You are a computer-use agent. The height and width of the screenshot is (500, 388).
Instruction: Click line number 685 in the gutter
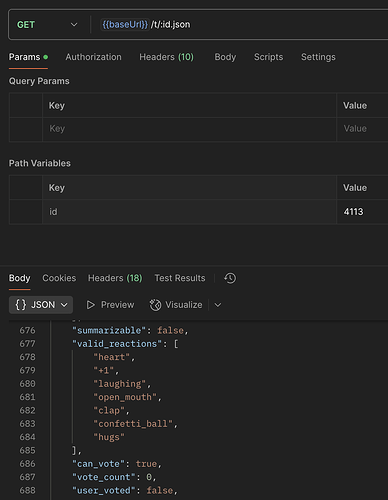click(x=27, y=450)
